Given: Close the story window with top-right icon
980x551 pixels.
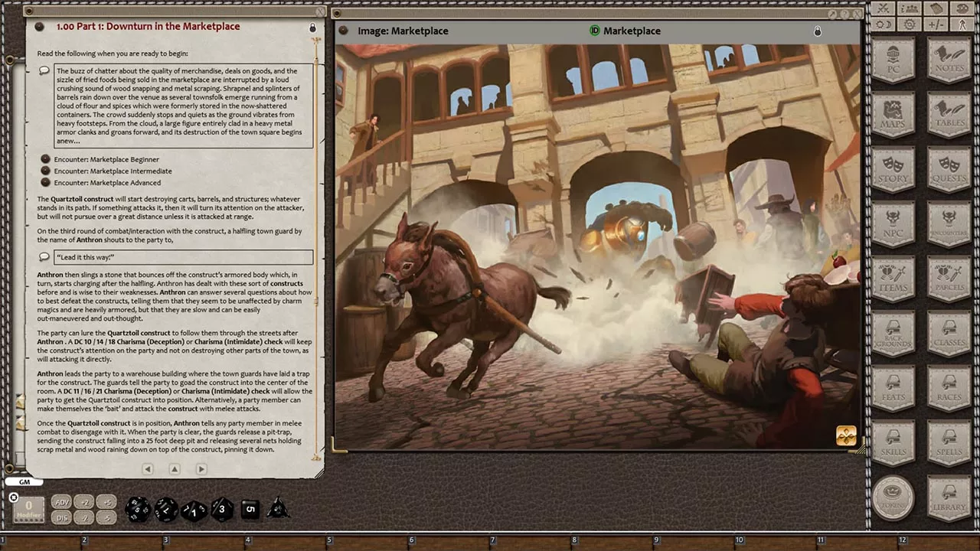Looking at the screenshot, I should (322, 11).
